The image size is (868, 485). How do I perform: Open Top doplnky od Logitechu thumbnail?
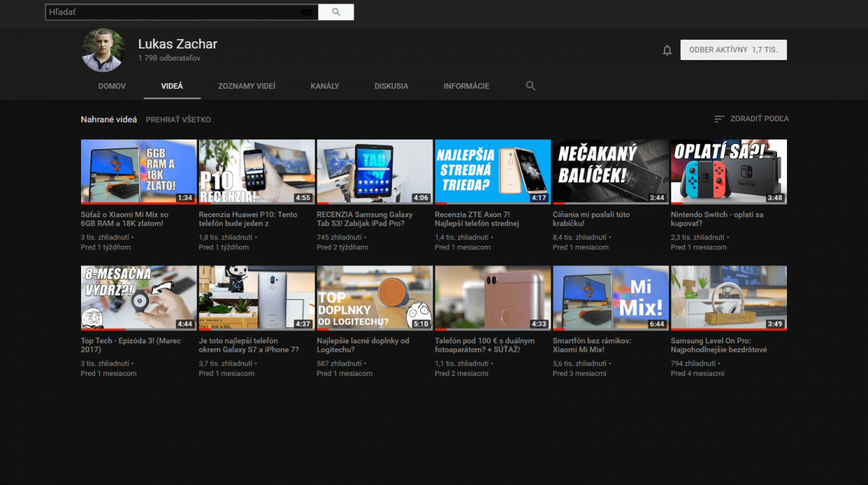coord(375,298)
